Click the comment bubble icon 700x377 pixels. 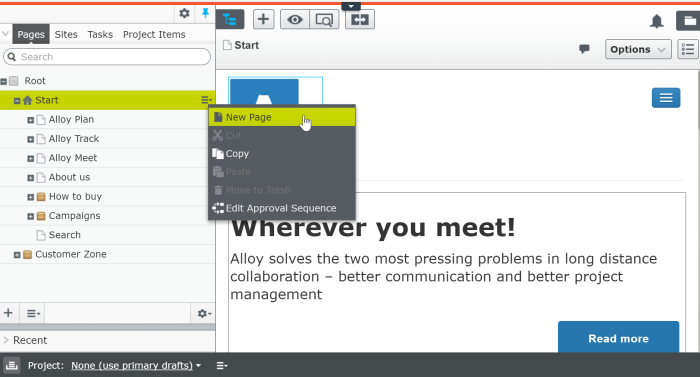coord(584,49)
